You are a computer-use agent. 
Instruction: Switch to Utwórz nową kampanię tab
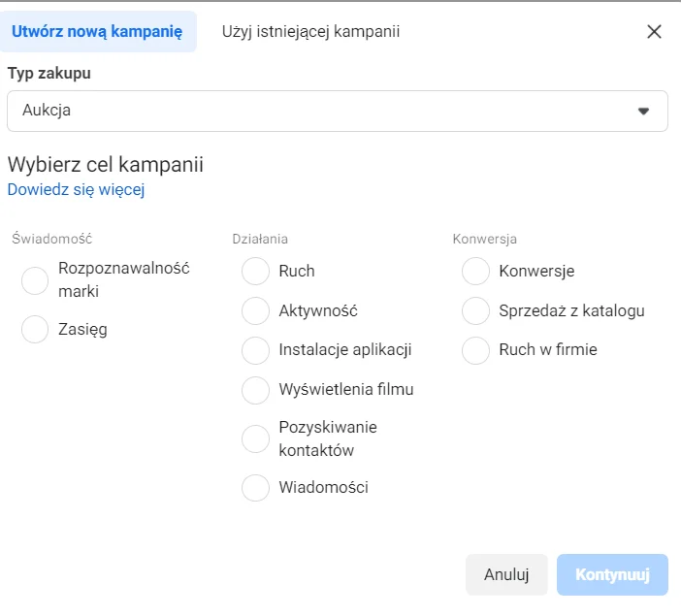pyautogui.click(x=98, y=31)
